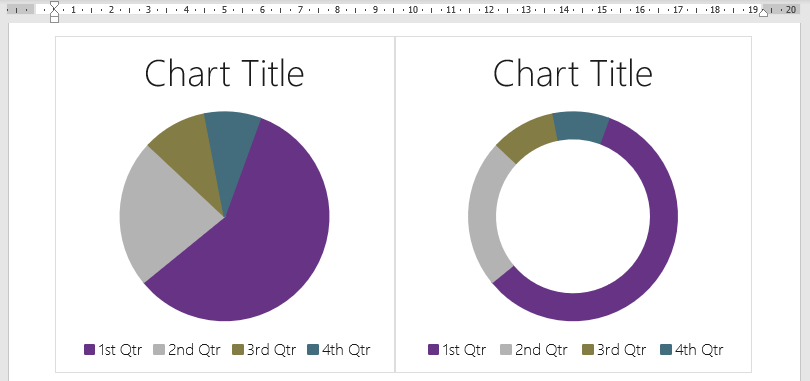Select the pie legend's 2nd Qtr gray swatch
The width and height of the screenshot is (810, 381).
click(159, 350)
